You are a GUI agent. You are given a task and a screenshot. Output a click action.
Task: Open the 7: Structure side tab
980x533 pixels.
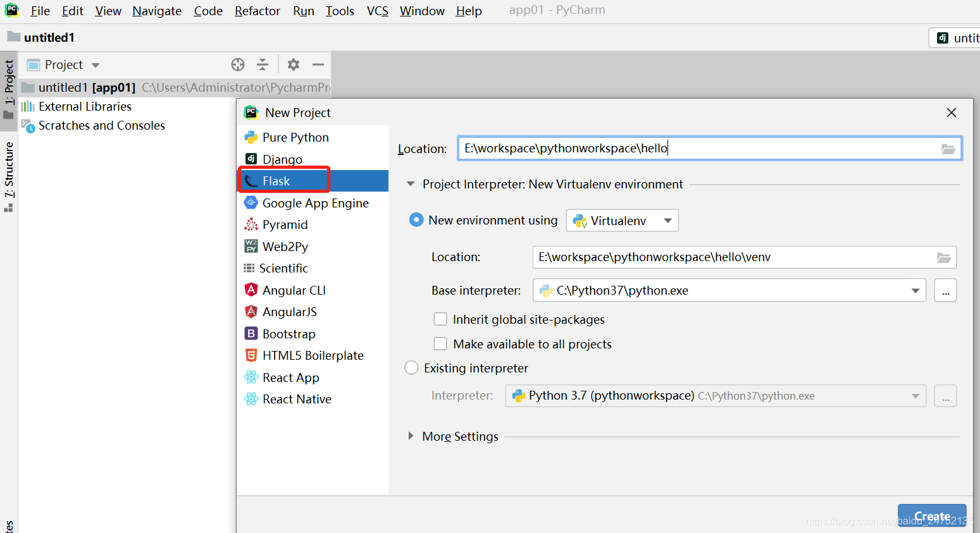9,177
